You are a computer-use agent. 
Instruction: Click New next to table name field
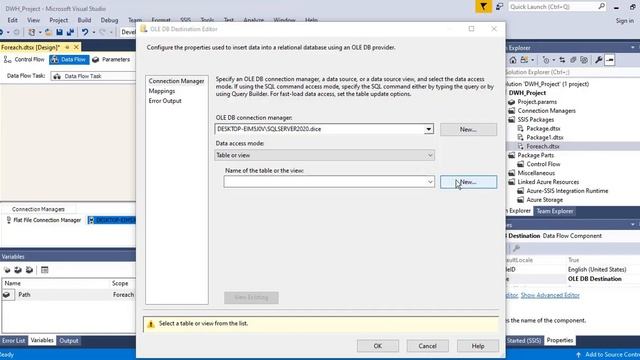[x=468, y=182]
